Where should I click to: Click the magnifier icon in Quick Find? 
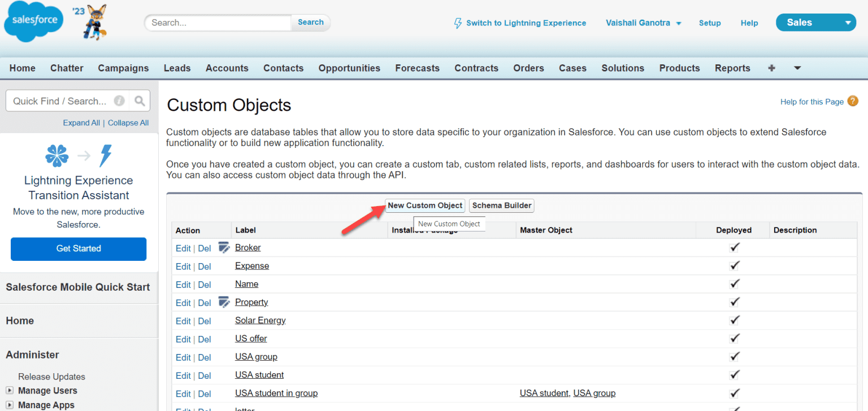[140, 100]
